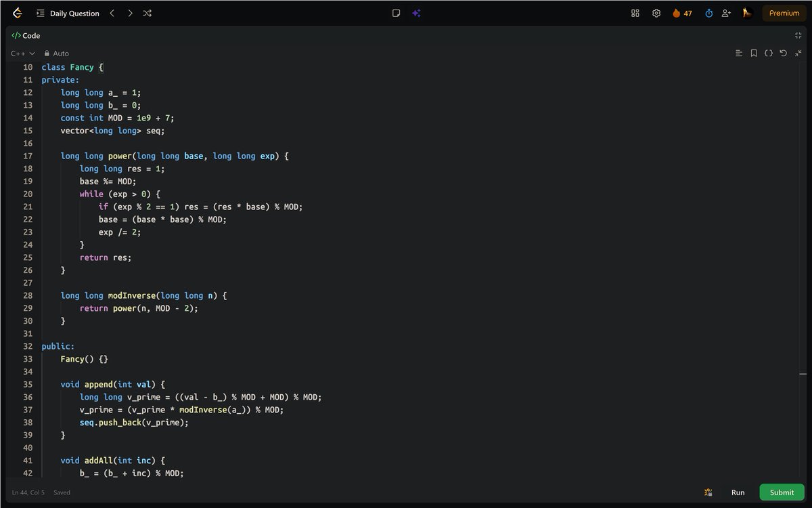Open the AI sparkle assistant icon
This screenshot has height=508, width=812.
coord(416,13)
